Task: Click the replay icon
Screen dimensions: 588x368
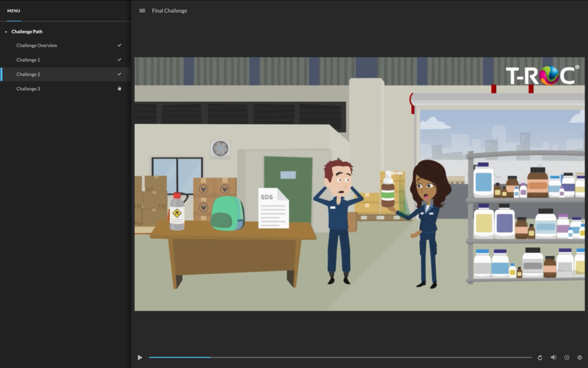Action: pos(540,358)
